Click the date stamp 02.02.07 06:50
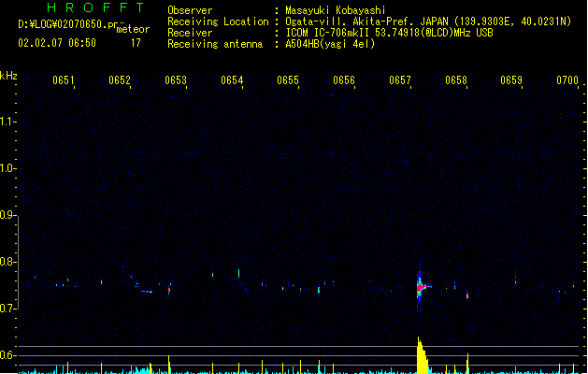The height and width of the screenshot is (374, 588). pyautogui.click(x=57, y=43)
